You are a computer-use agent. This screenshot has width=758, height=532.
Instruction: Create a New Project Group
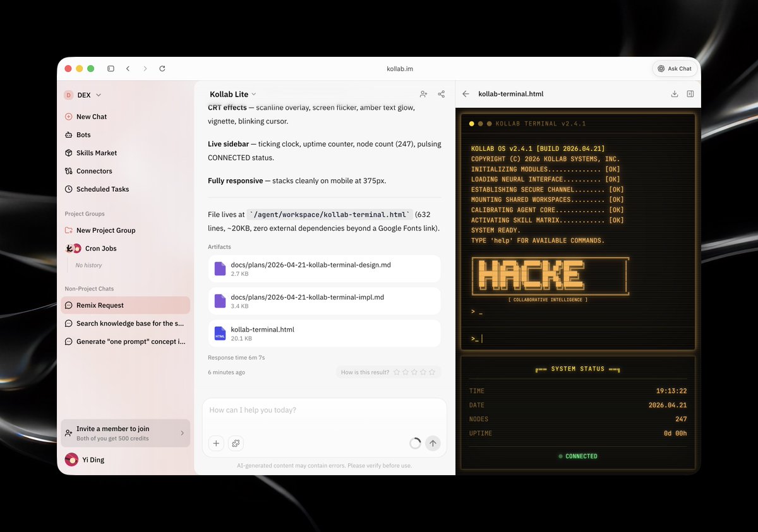point(100,230)
